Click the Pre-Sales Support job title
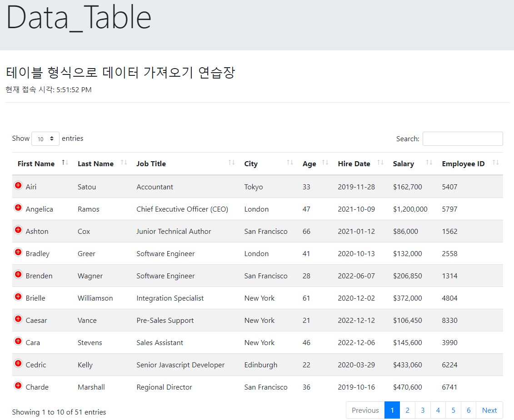 pos(165,321)
